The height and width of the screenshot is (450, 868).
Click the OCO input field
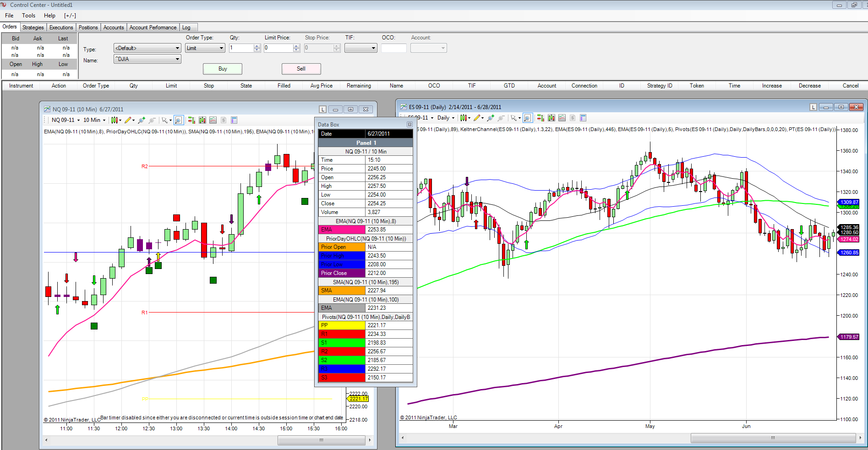[x=393, y=48]
